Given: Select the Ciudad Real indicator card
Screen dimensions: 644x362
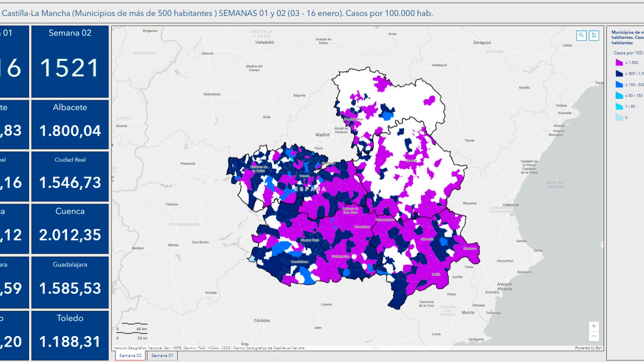Looking at the screenshot, I should [70, 176].
